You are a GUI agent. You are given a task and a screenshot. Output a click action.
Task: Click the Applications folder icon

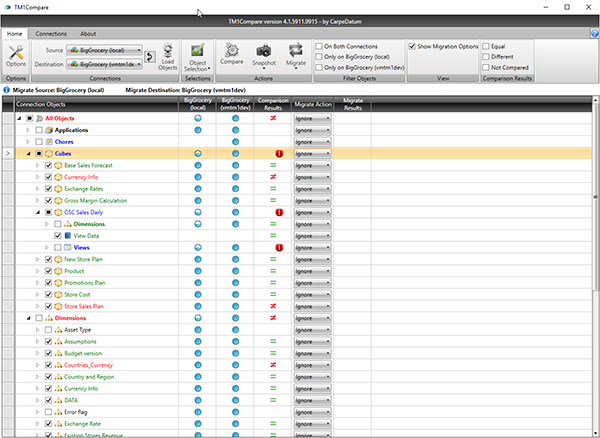[x=49, y=130]
